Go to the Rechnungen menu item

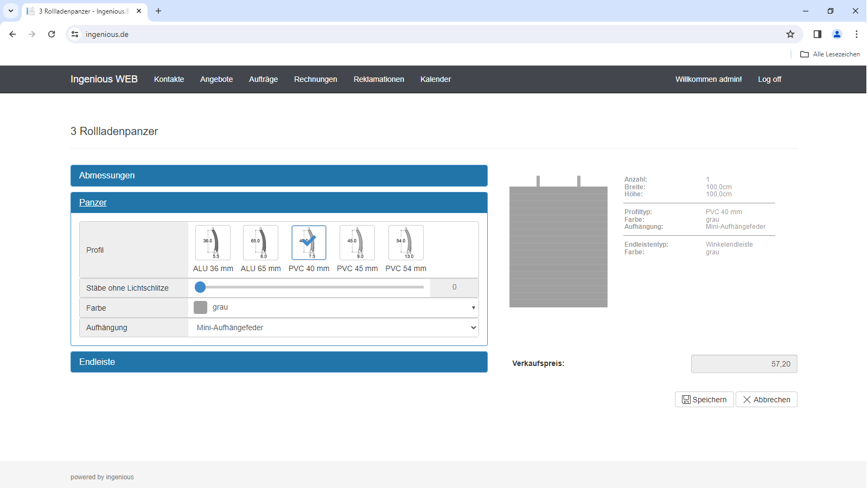pos(316,79)
